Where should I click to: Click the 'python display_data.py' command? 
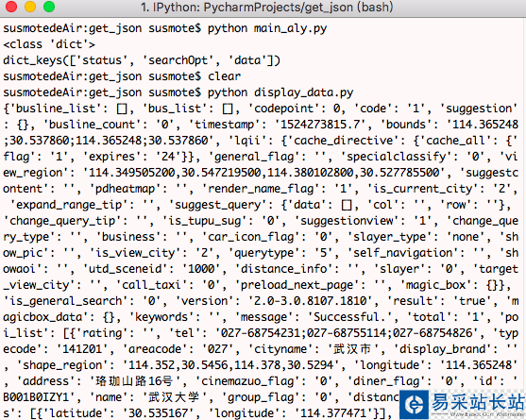pyautogui.click(x=280, y=92)
